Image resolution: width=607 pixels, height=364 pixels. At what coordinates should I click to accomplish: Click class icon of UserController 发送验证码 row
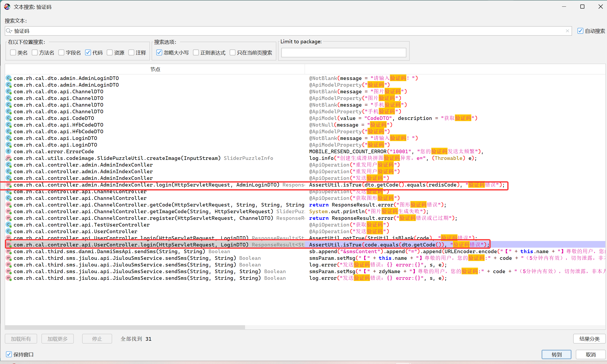(9, 231)
